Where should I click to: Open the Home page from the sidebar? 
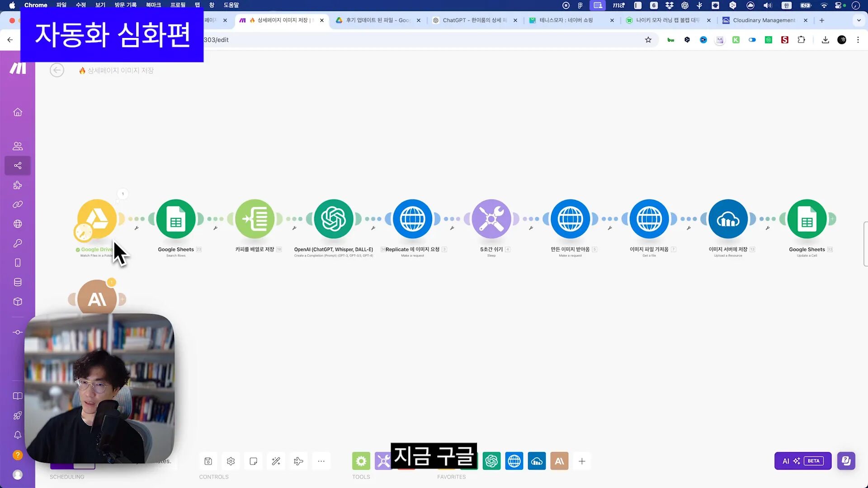click(18, 112)
